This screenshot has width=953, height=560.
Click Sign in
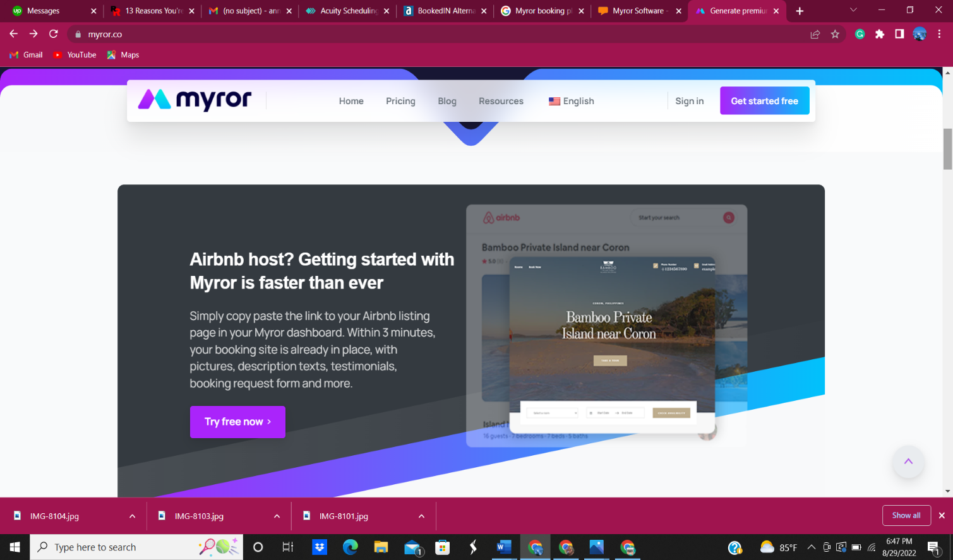point(689,101)
